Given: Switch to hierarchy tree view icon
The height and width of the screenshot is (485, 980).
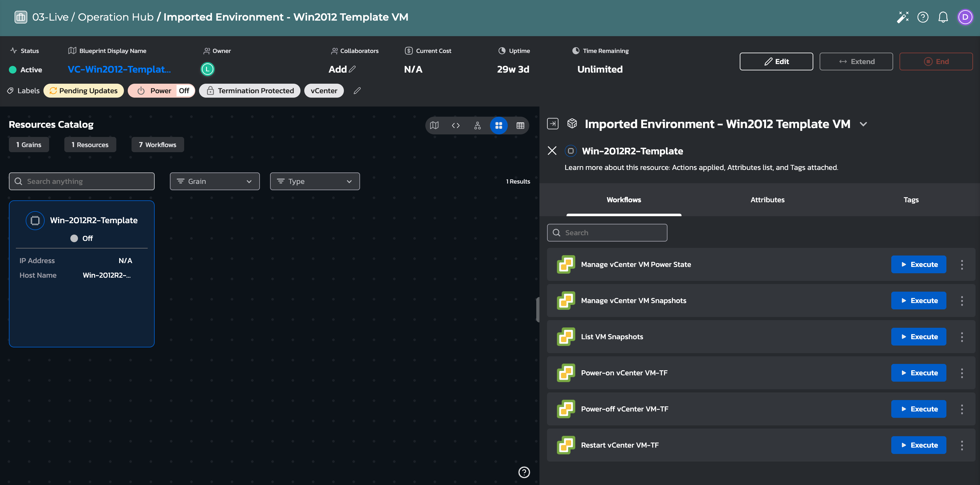Looking at the screenshot, I should 477,126.
